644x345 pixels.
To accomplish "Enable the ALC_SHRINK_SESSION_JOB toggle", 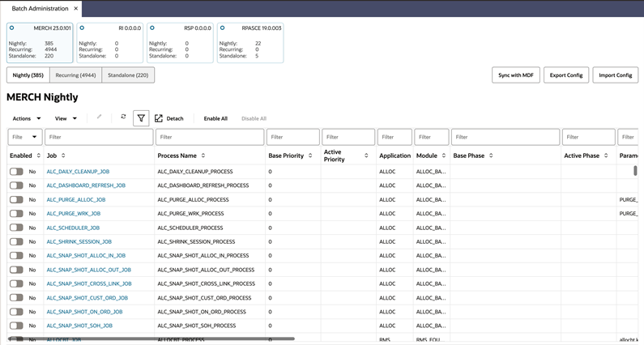I will coord(16,241).
